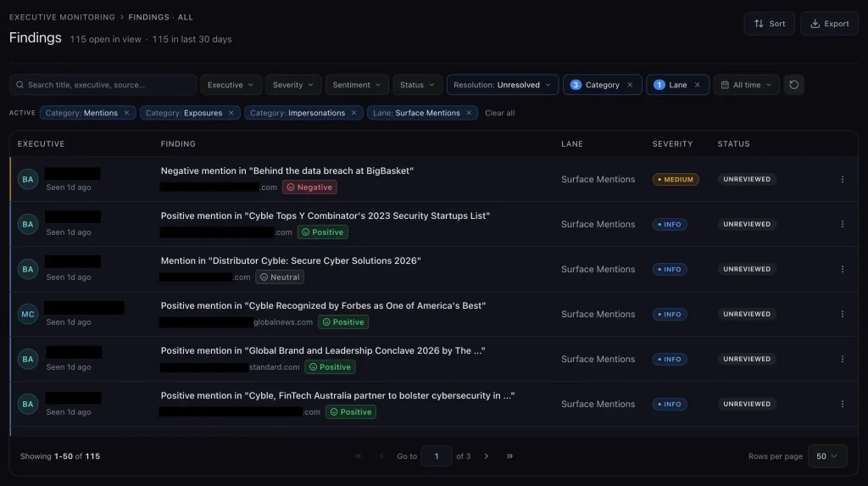
Task: Open the All time date range picker
Action: [746, 85]
